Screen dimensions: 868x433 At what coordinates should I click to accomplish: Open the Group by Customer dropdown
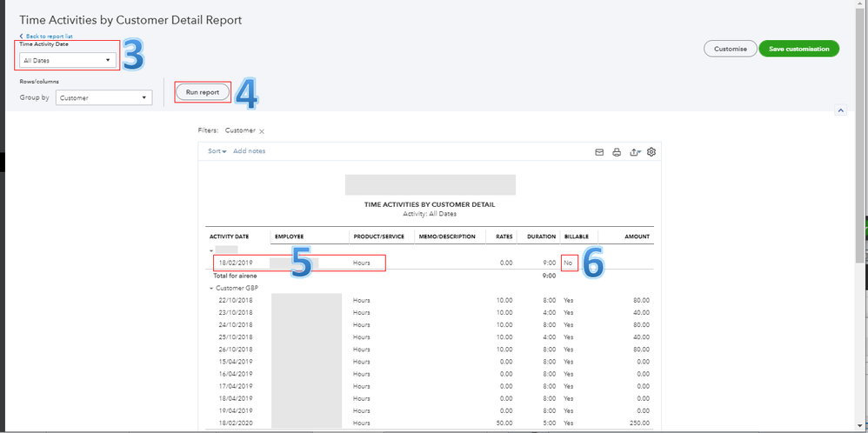[x=104, y=97]
